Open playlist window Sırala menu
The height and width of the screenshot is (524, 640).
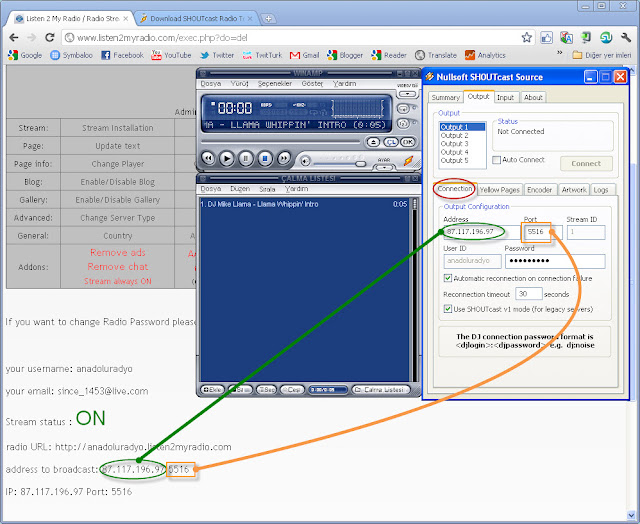[267, 189]
